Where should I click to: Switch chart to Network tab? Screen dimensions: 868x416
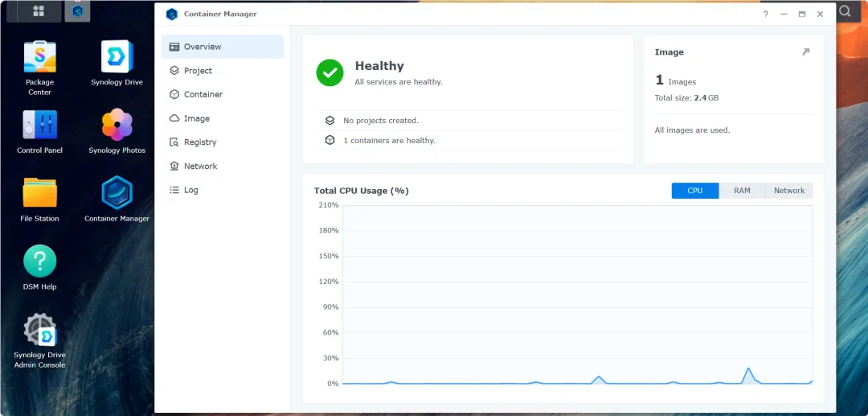(x=789, y=191)
